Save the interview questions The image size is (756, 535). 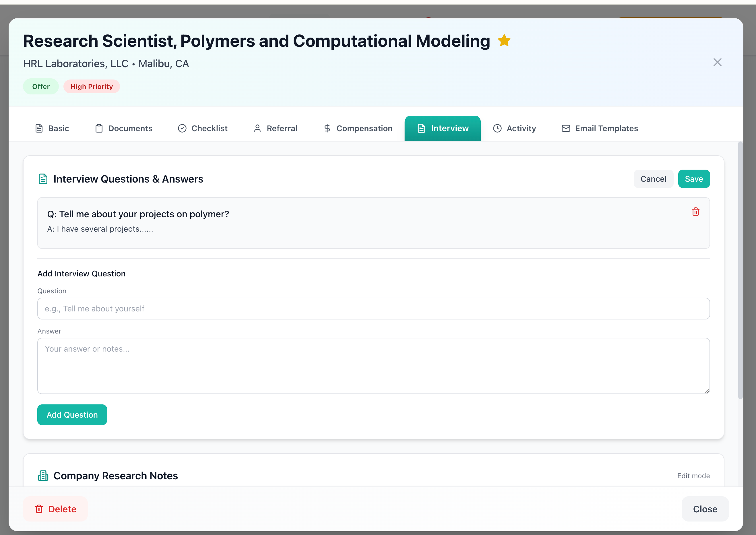click(x=694, y=179)
